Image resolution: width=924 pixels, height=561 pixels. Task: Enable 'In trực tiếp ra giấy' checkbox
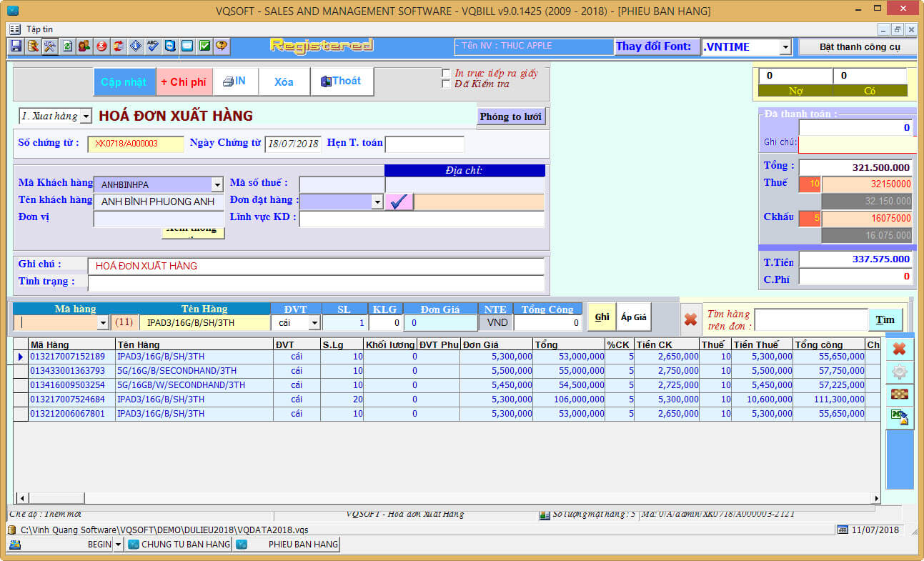(x=447, y=73)
